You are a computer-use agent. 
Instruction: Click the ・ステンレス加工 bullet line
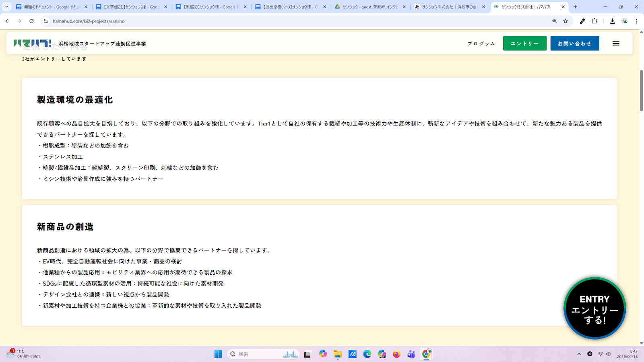coord(60,157)
